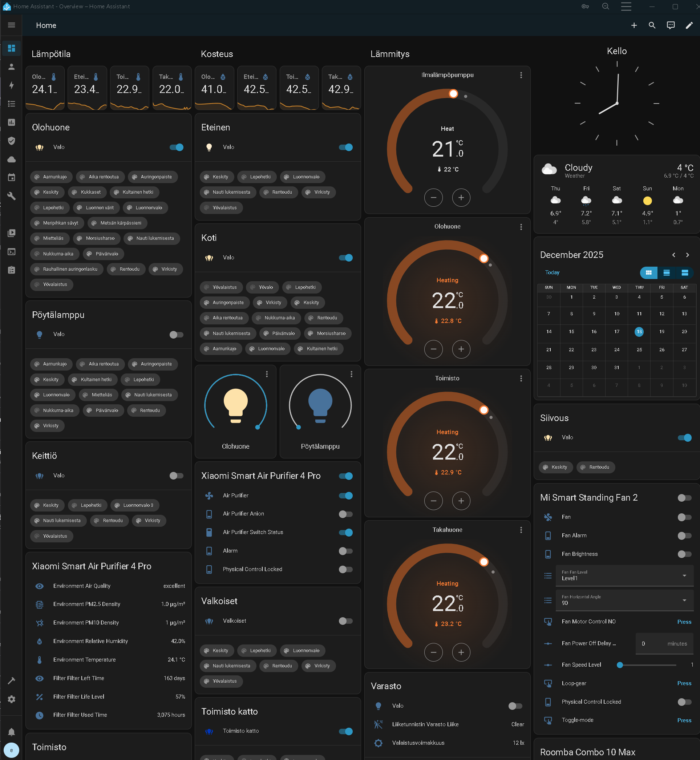The width and height of the screenshot is (700, 760).
Task: Expand the sidebar hamburger menu
Action: point(11,25)
